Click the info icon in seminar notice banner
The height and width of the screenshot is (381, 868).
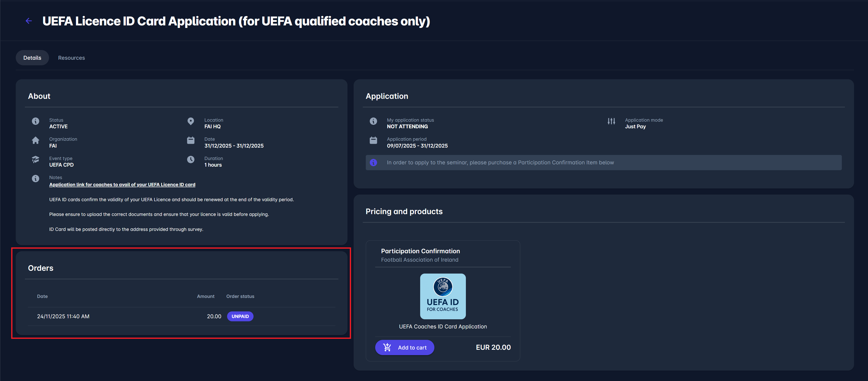click(373, 162)
